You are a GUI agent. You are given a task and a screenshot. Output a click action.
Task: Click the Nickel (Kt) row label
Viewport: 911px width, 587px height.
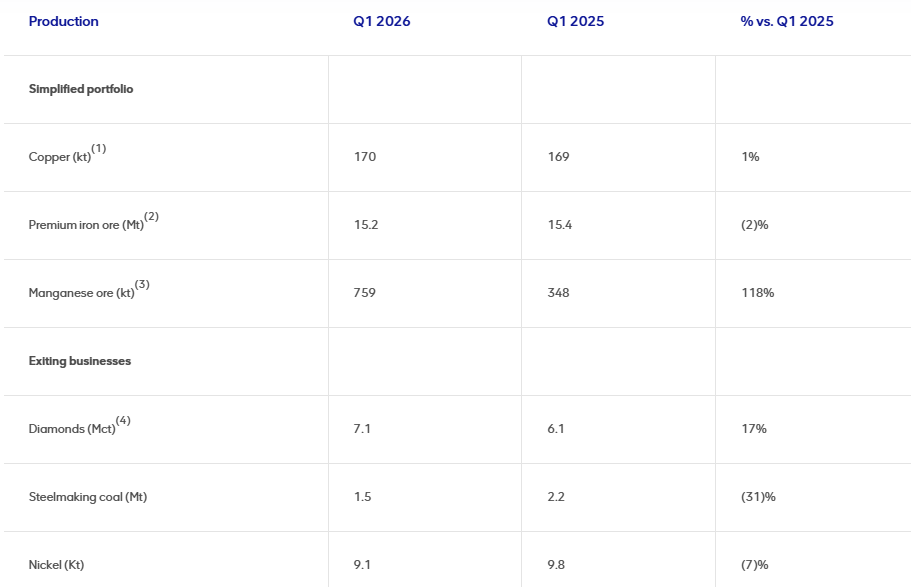[56, 565]
